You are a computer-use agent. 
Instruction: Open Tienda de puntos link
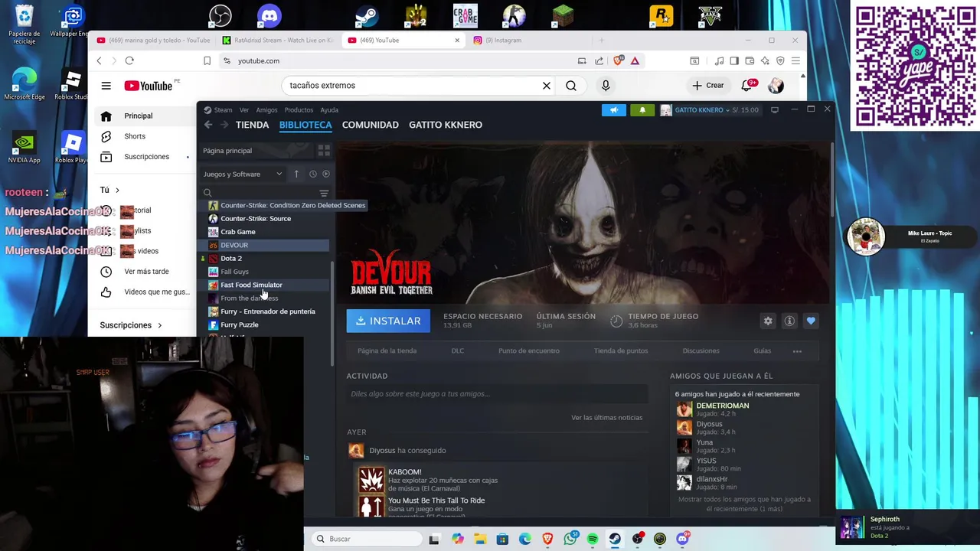pos(621,351)
